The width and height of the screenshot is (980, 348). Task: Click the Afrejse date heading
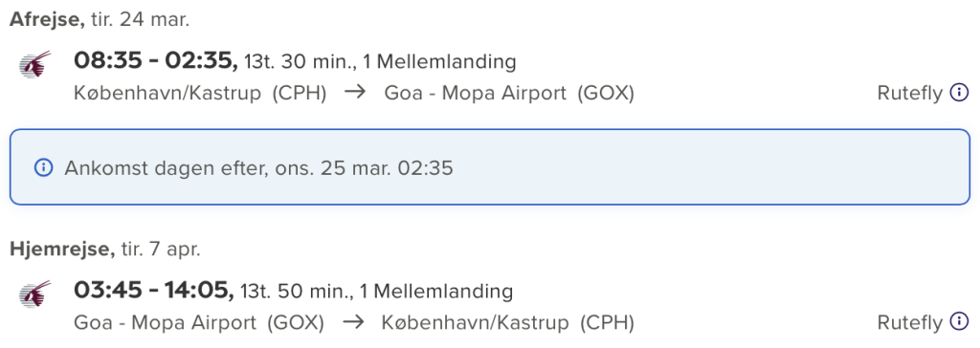pos(100,19)
